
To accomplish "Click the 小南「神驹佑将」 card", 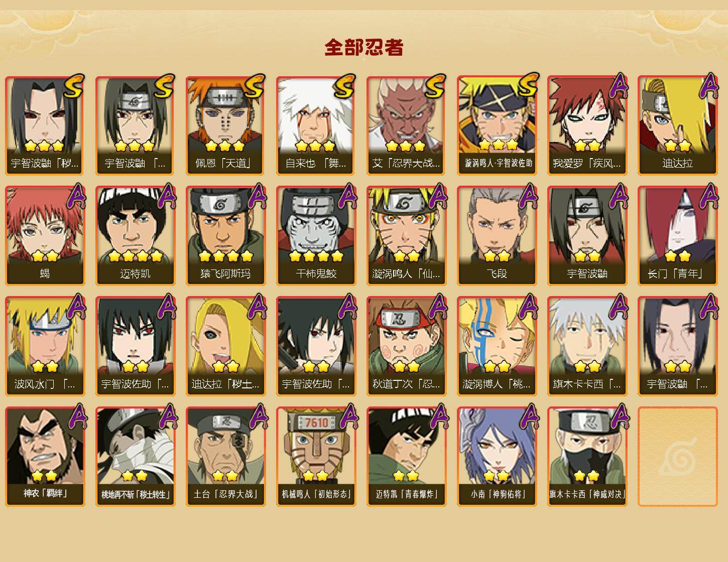I will 497,457.
